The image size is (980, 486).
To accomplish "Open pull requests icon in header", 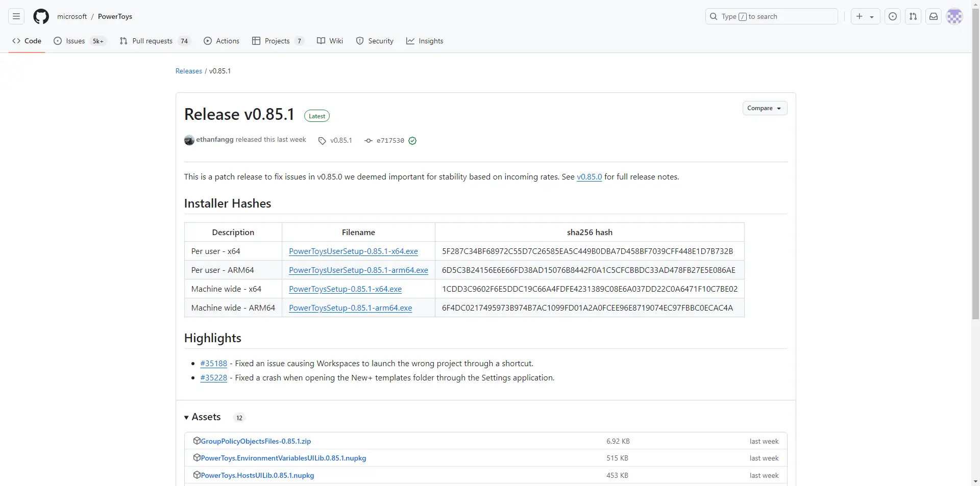I will [913, 16].
